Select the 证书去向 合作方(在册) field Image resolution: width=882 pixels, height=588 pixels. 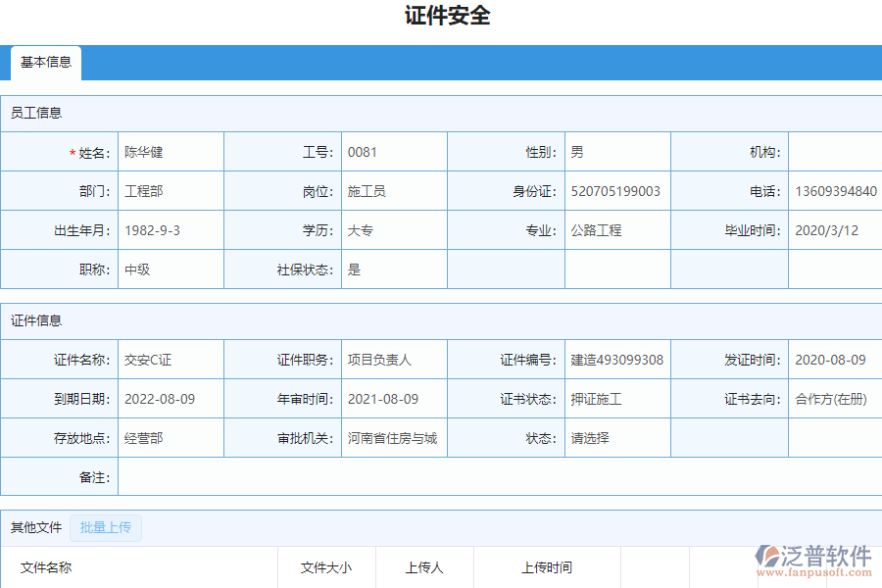[x=832, y=399]
